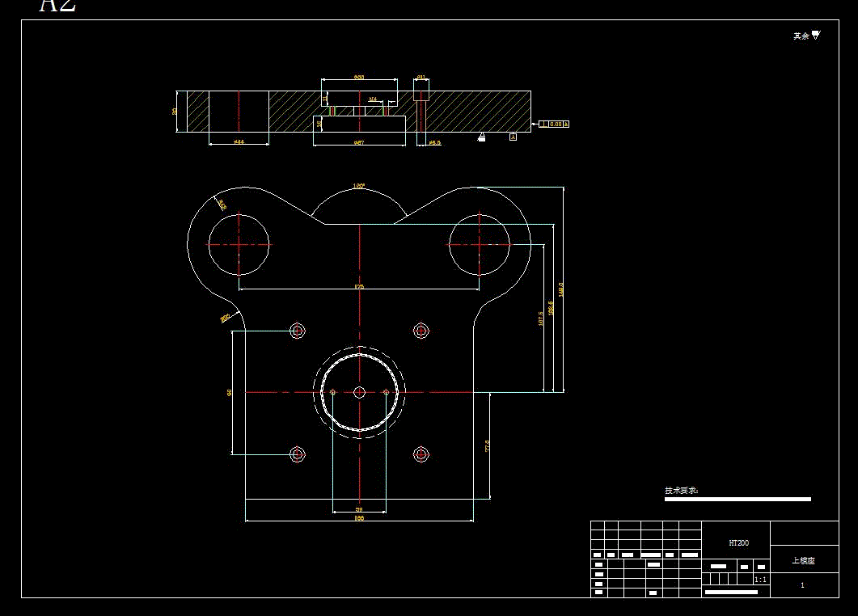Viewport: 858px width, 616px height.
Task: Click the ø5.5 hole dimension in section view
Action: click(x=434, y=143)
